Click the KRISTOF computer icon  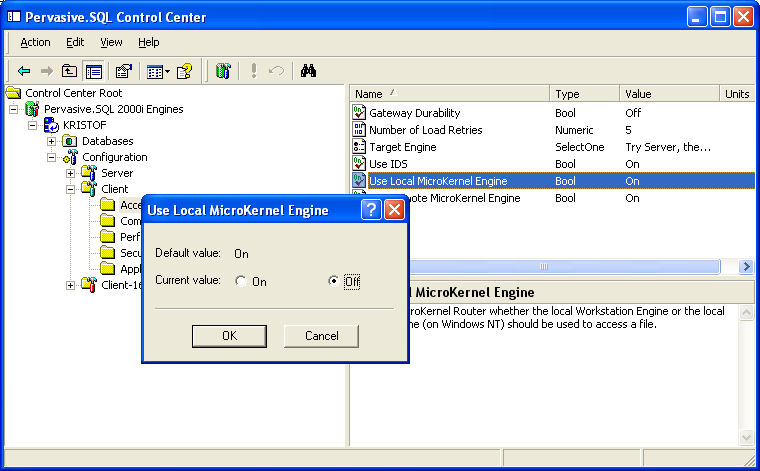coord(51,125)
